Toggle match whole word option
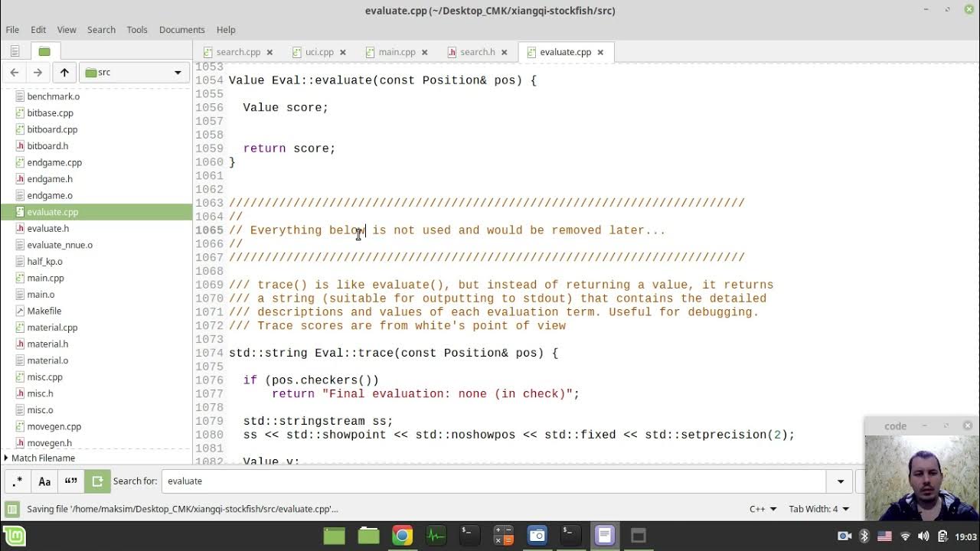Viewport: 980px width, 551px height. tap(70, 481)
